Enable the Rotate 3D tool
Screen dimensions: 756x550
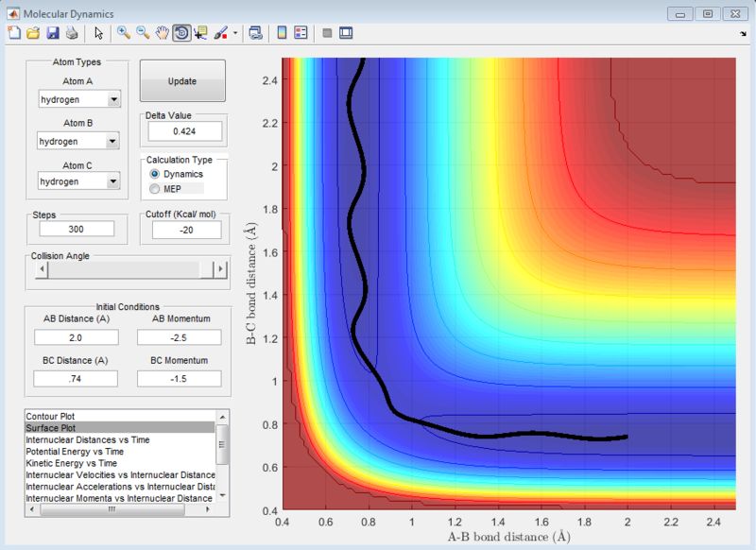pos(179,32)
